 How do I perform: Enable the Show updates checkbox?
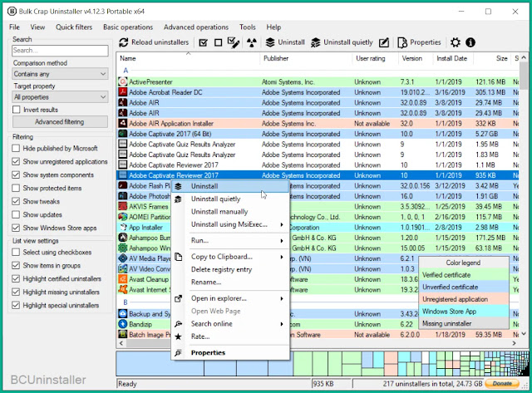tap(16, 214)
